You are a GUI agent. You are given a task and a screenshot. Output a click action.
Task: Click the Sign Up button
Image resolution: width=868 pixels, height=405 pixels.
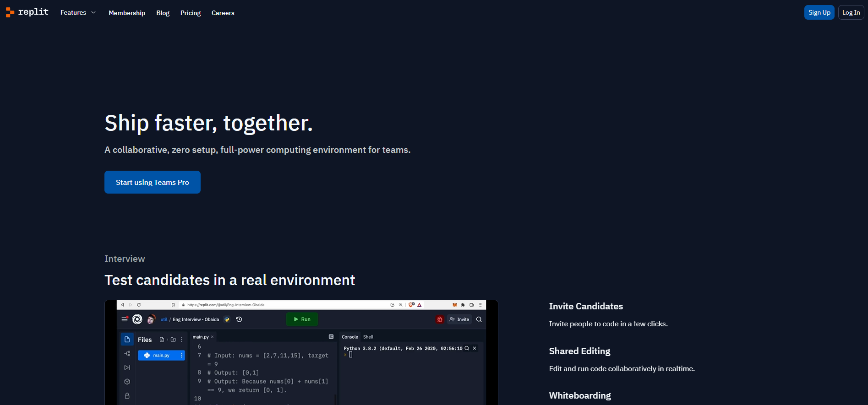tap(819, 12)
